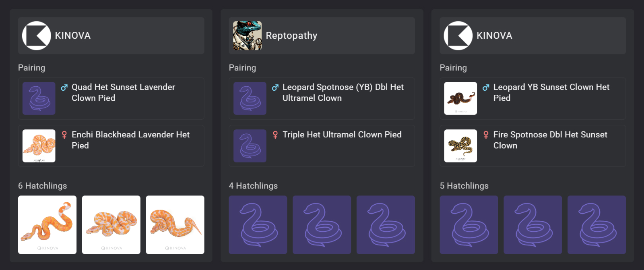644x270 pixels.
Task: Open the Quad Het Sunset Lavender placeholder icon
Action: pyautogui.click(x=39, y=98)
